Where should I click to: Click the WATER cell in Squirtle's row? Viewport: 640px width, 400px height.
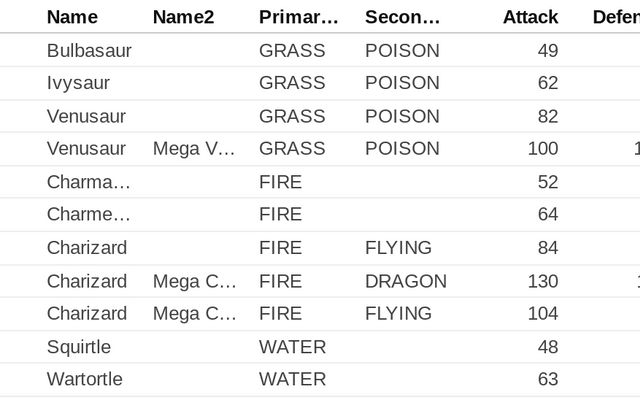pos(292,347)
